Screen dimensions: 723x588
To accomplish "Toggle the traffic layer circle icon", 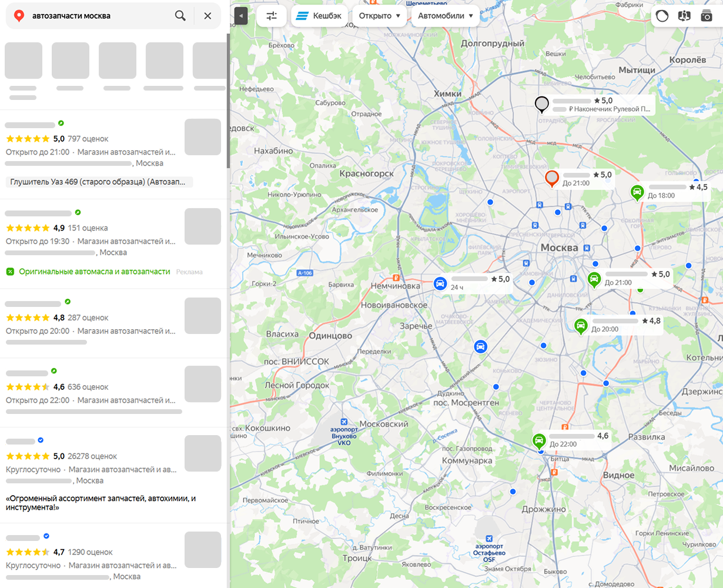I will 662,16.
